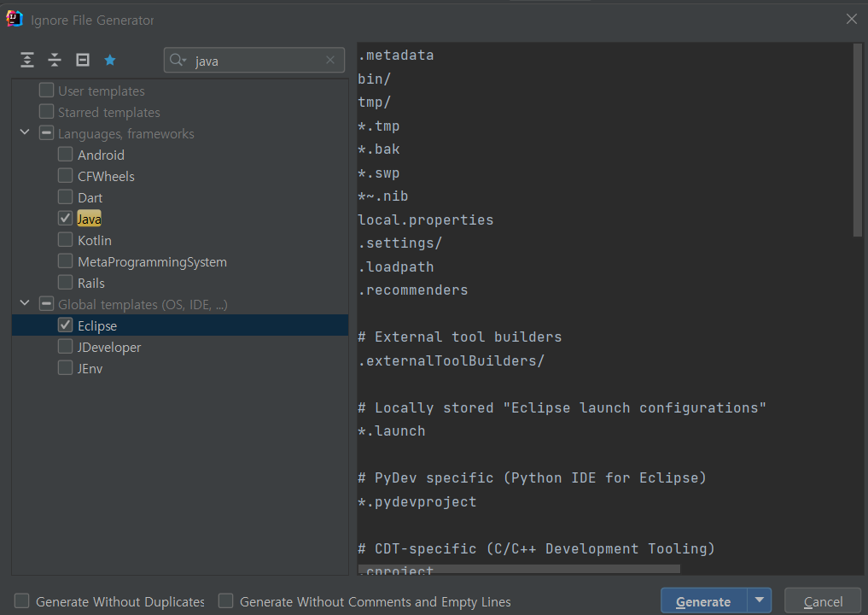The height and width of the screenshot is (615, 868).
Task: Click the Cancel button
Action: pyautogui.click(x=823, y=601)
